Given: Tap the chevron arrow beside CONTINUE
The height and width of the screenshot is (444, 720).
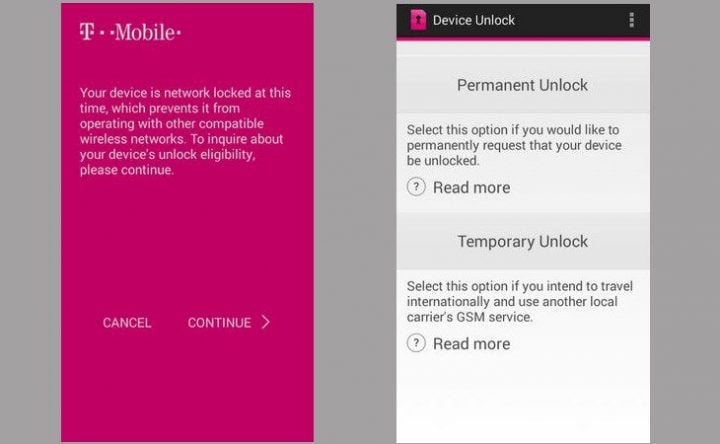Looking at the screenshot, I should (266, 322).
